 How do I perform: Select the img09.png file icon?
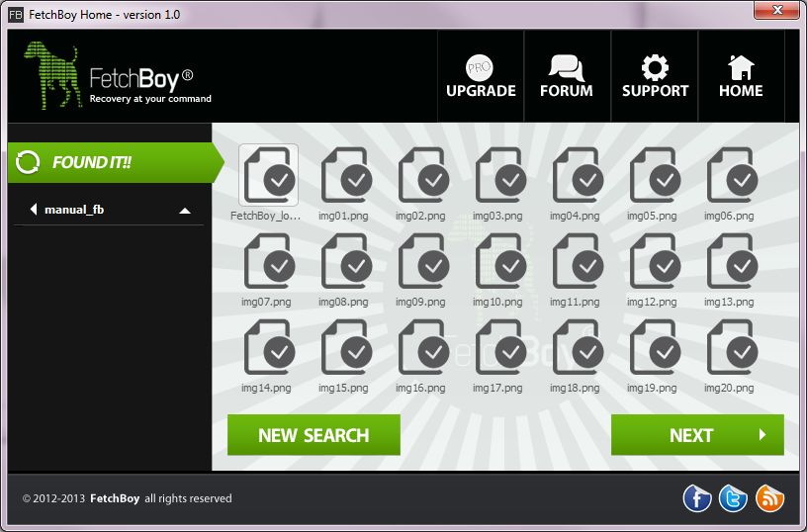423,261
